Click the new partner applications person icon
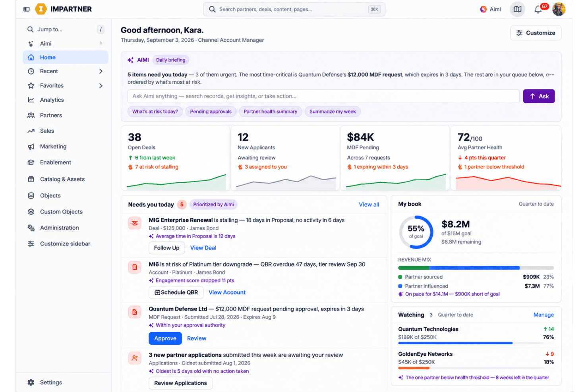 [135, 358]
